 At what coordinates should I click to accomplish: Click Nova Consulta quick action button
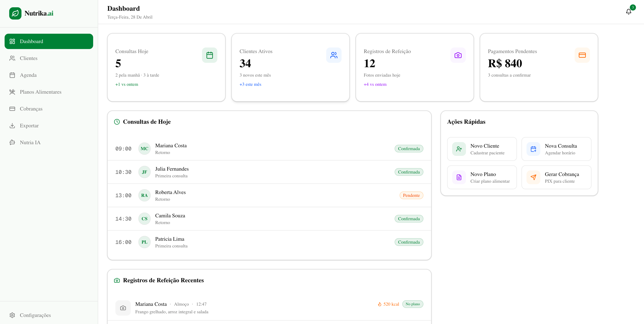pos(556,149)
